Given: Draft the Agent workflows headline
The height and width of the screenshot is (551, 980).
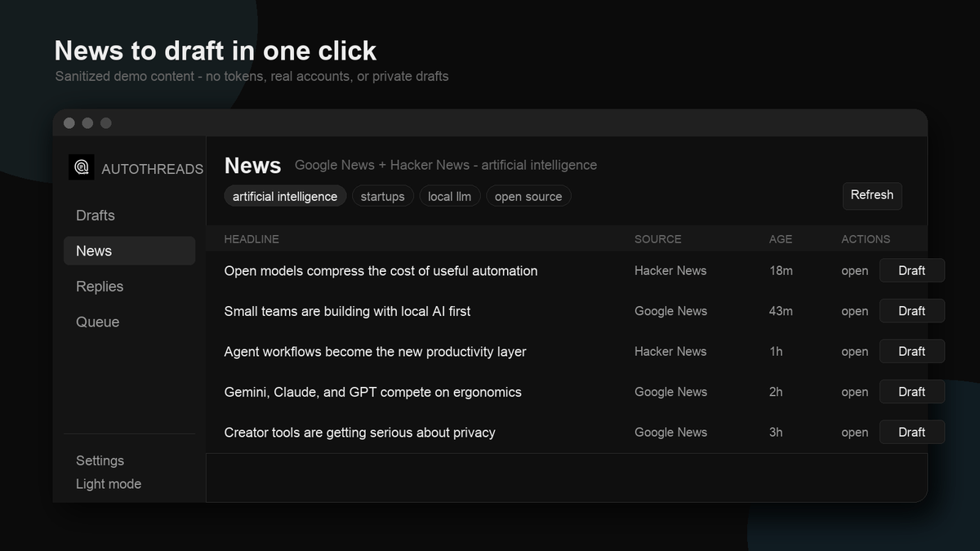Looking at the screenshot, I should pyautogui.click(x=911, y=351).
